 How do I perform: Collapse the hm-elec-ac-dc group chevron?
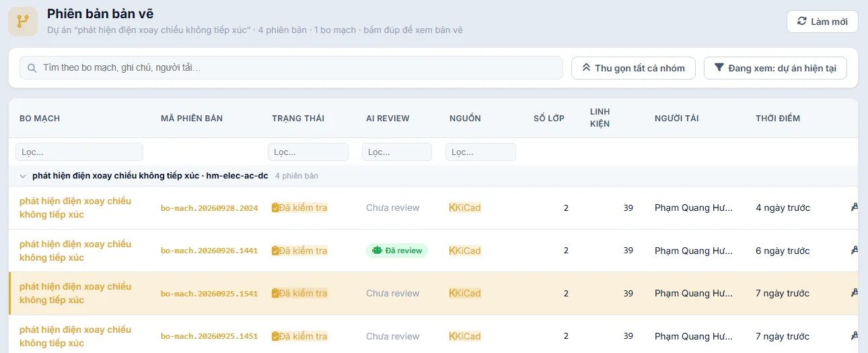tap(23, 176)
